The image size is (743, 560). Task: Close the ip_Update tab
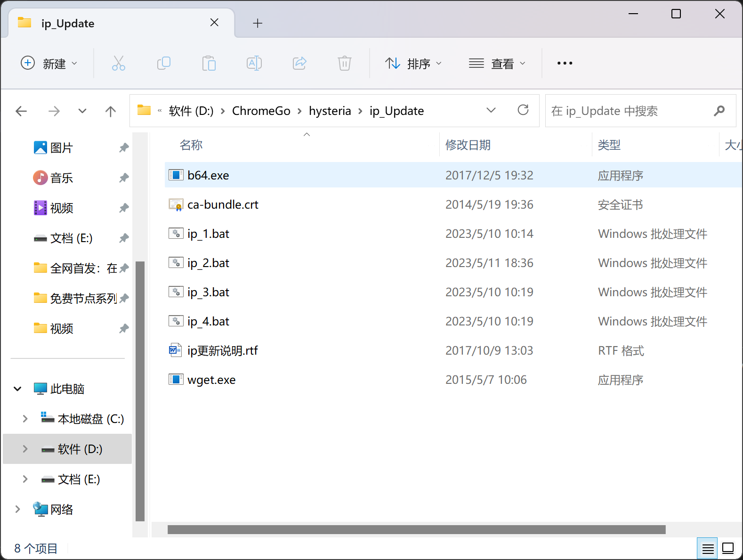pyautogui.click(x=214, y=23)
